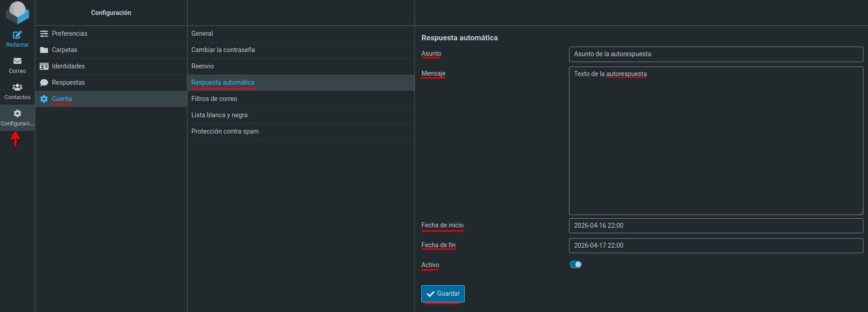Click the Guardar button
The width and height of the screenshot is (868, 312).
(x=443, y=293)
